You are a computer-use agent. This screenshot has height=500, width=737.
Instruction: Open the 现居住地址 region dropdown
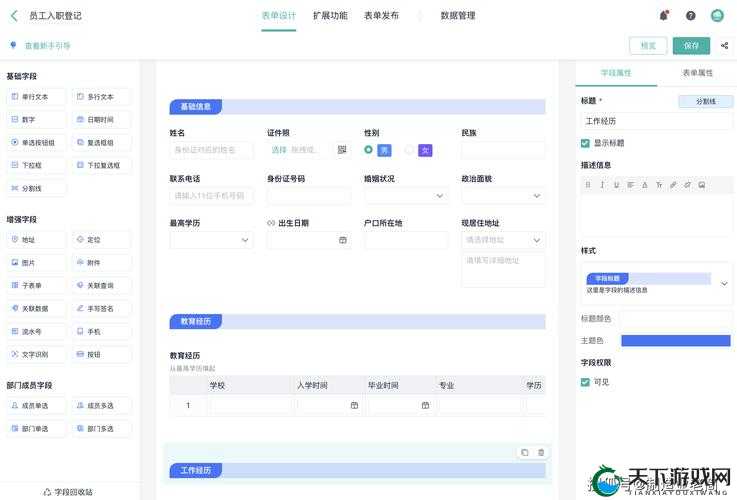pos(503,240)
